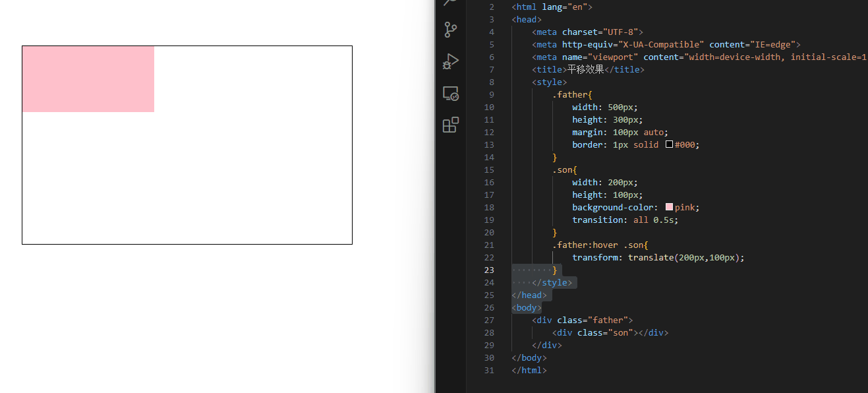Place cursor on the title tag text
868x393 pixels.
coord(585,69)
